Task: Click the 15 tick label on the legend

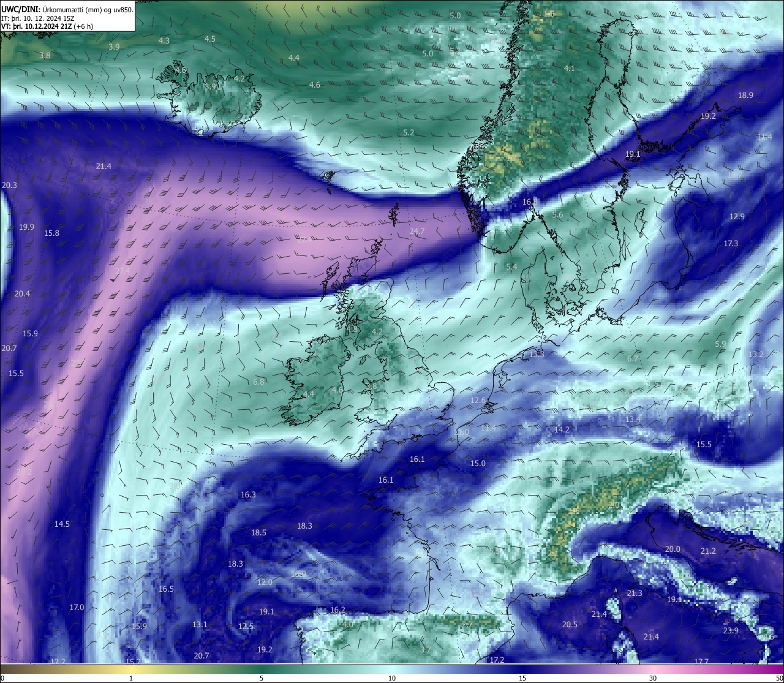Action: [522, 678]
